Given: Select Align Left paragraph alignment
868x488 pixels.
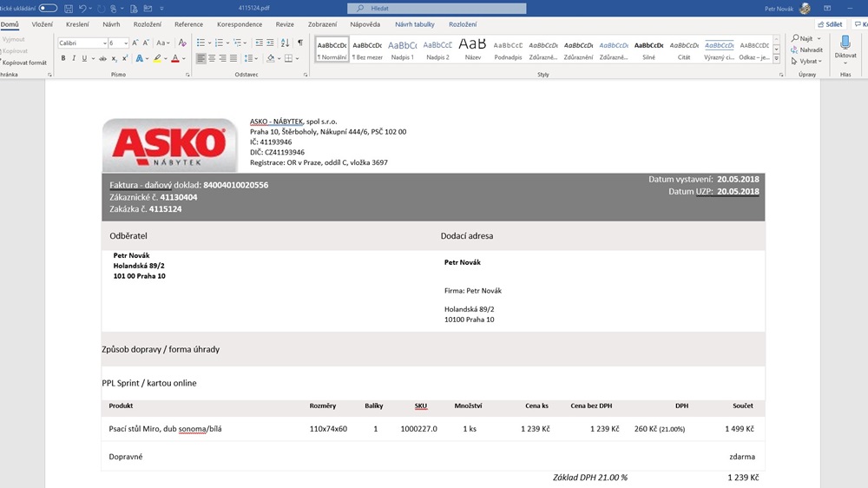Looking at the screenshot, I should point(201,58).
